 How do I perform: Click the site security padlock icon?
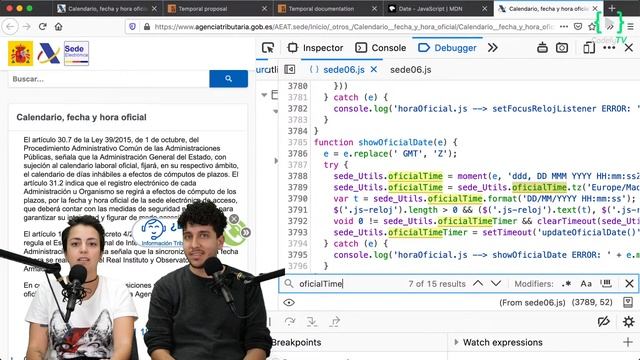[x=147, y=27]
